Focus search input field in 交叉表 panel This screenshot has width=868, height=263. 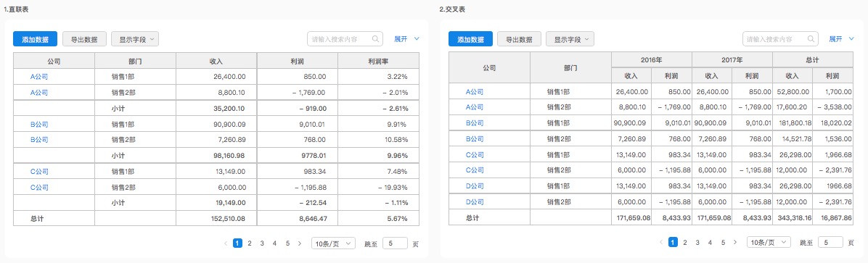[780, 39]
